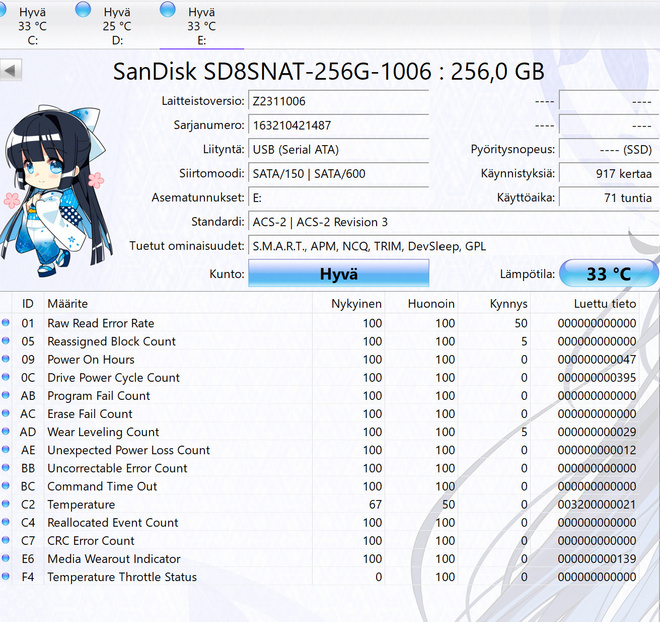Select the Drive Power Cycle Count row
Screen dimensions: 660x622
coord(320,377)
